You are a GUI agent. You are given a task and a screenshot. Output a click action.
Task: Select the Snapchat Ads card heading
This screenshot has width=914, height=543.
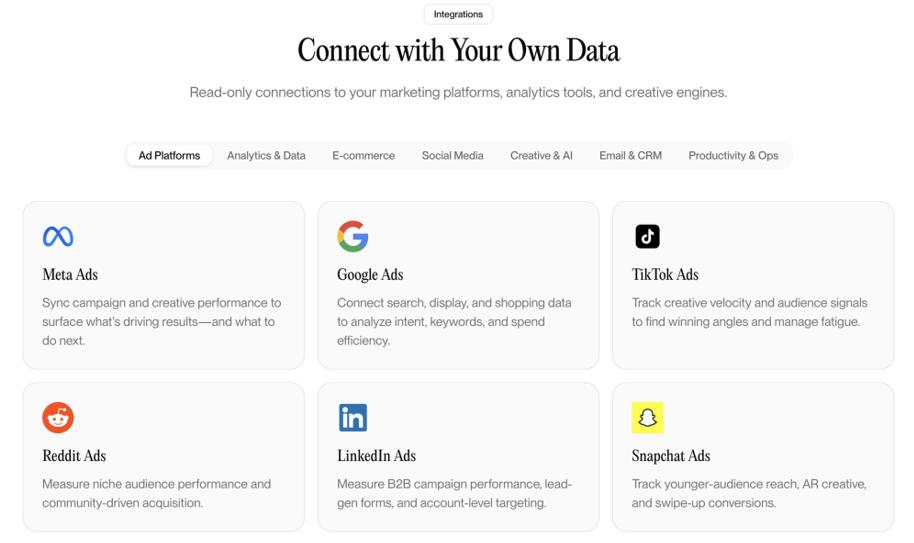[x=671, y=456]
